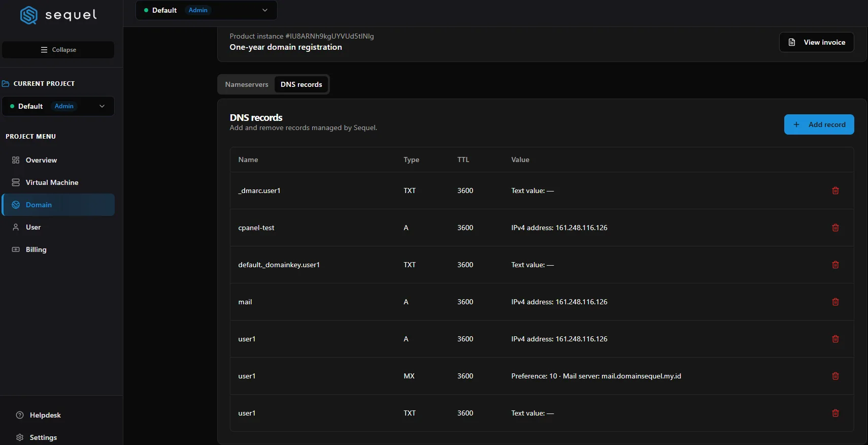Click the Sequel logo icon
The width and height of the screenshot is (868, 445).
coord(29,15)
